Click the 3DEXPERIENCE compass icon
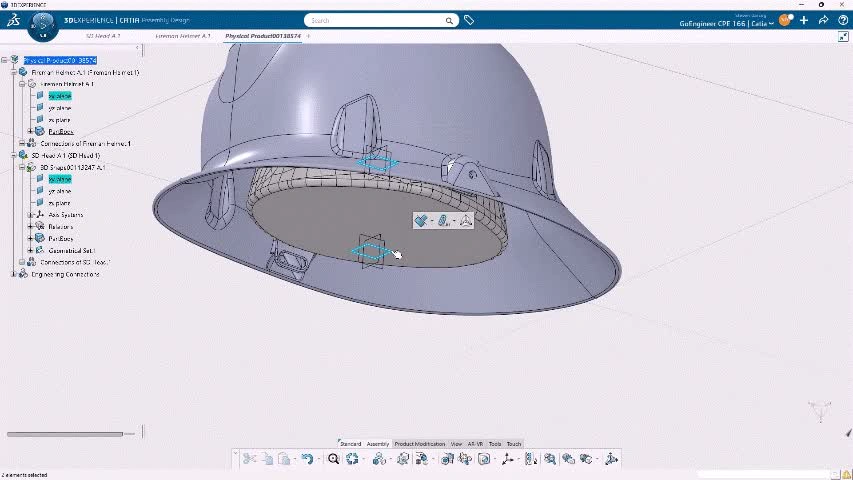This screenshot has height=480, width=853. tap(42, 26)
